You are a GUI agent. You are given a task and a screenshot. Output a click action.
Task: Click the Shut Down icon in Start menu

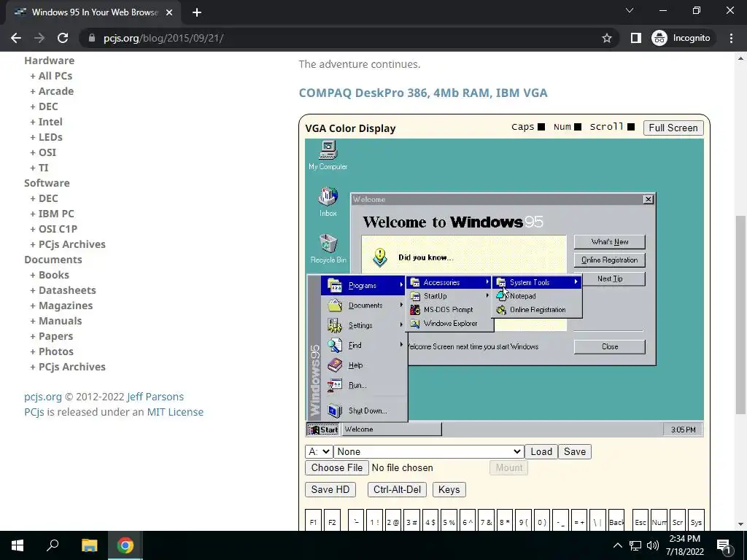point(334,411)
